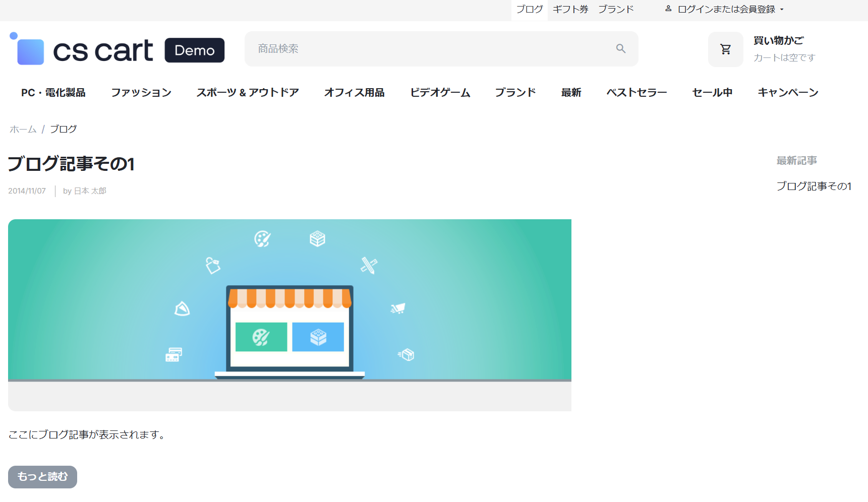Go to オフィス用品 category

pyautogui.click(x=354, y=93)
